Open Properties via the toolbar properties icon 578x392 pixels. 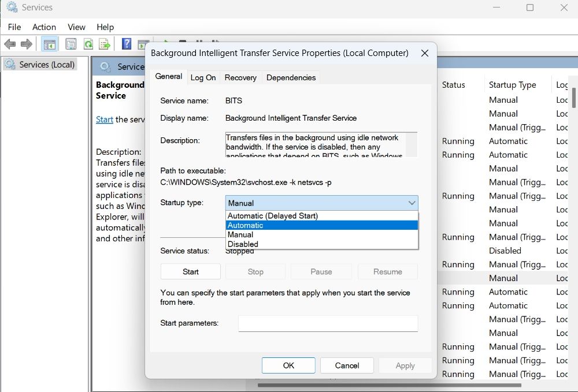click(71, 44)
